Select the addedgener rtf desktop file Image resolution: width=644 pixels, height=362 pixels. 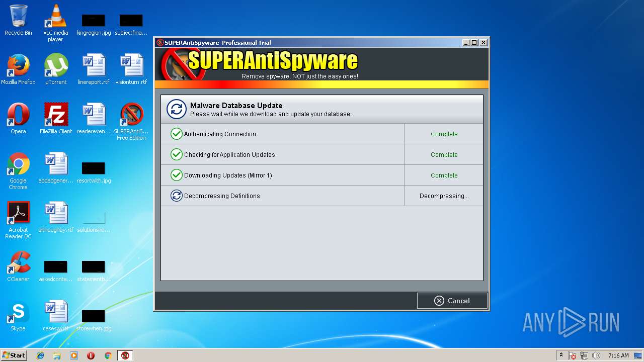pyautogui.click(x=56, y=168)
